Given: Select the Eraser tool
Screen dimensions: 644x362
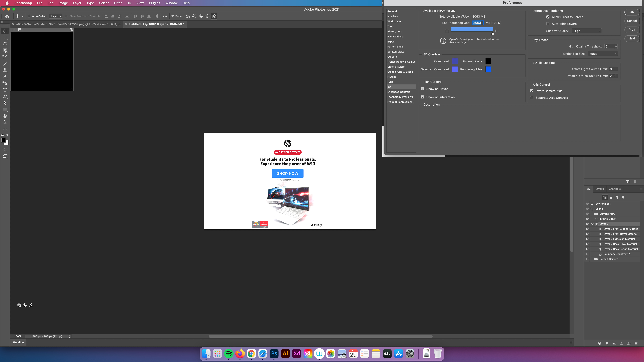Looking at the screenshot, I should [5, 77].
